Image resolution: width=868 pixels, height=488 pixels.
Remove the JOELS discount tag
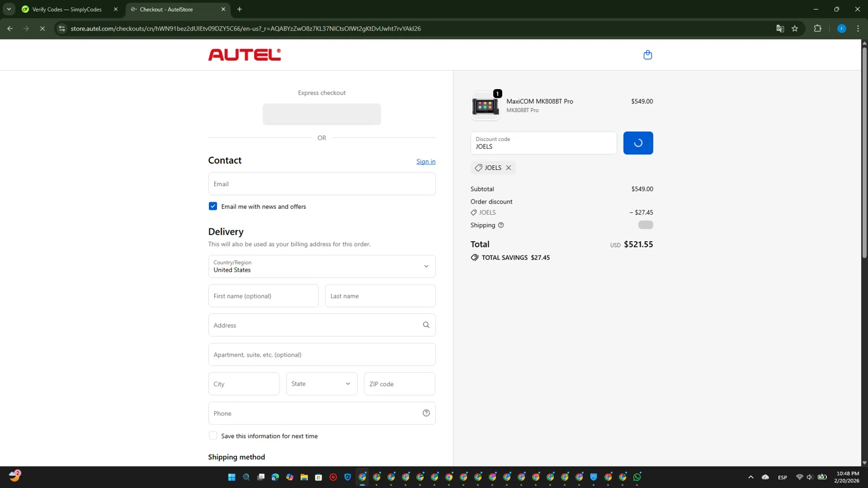509,168
